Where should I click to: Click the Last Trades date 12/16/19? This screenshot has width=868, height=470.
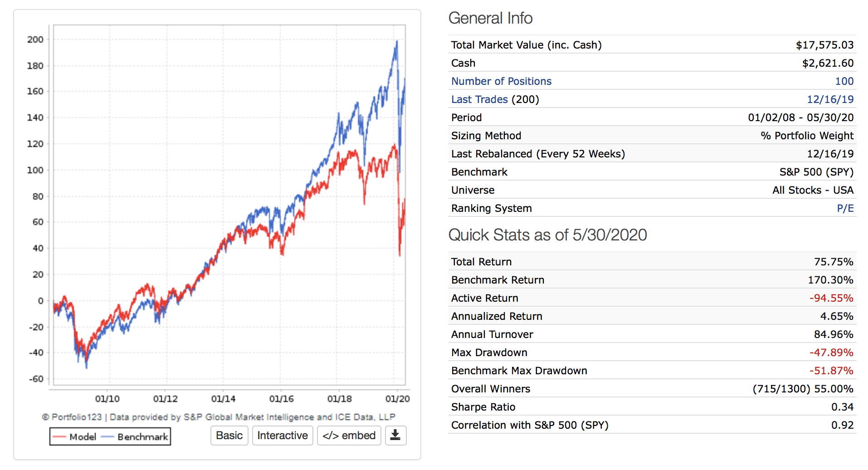pos(830,99)
